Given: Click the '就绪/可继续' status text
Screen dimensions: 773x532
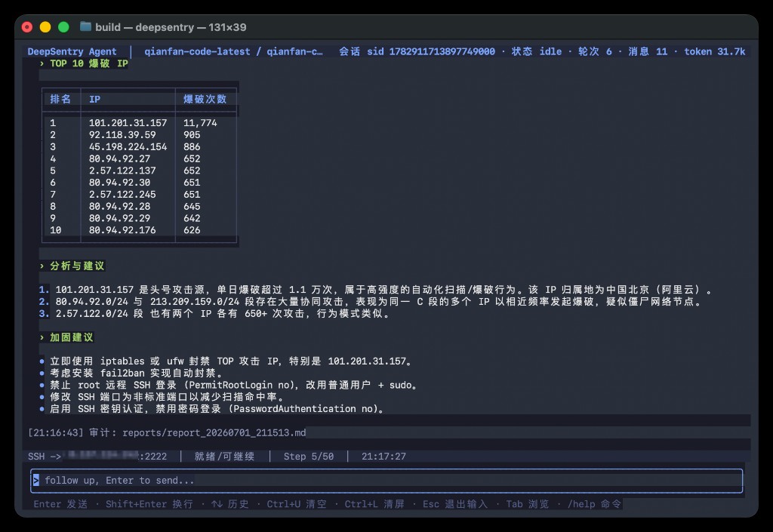Looking at the screenshot, I should click(224, 457).
